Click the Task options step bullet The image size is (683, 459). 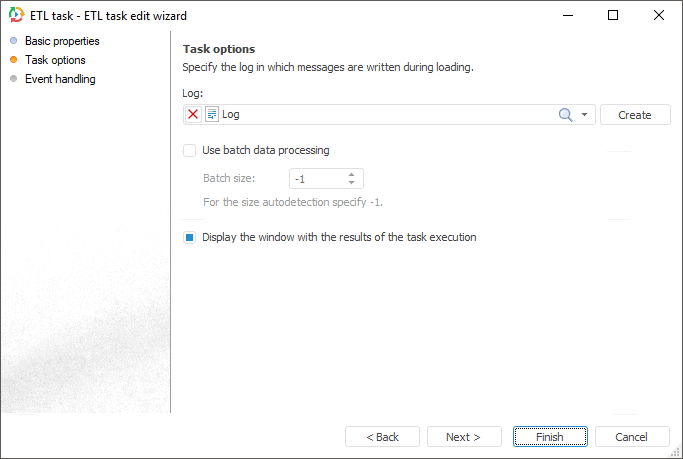coord(14,60)
